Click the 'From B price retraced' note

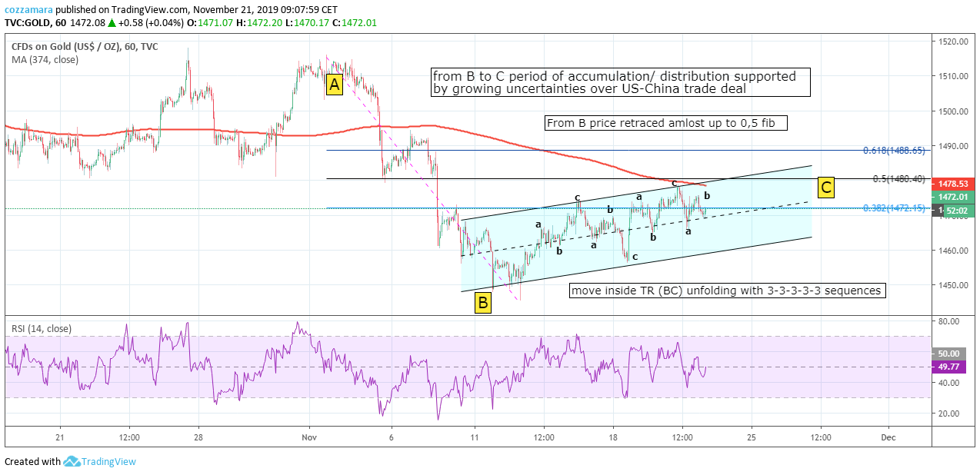pos(665,123)
